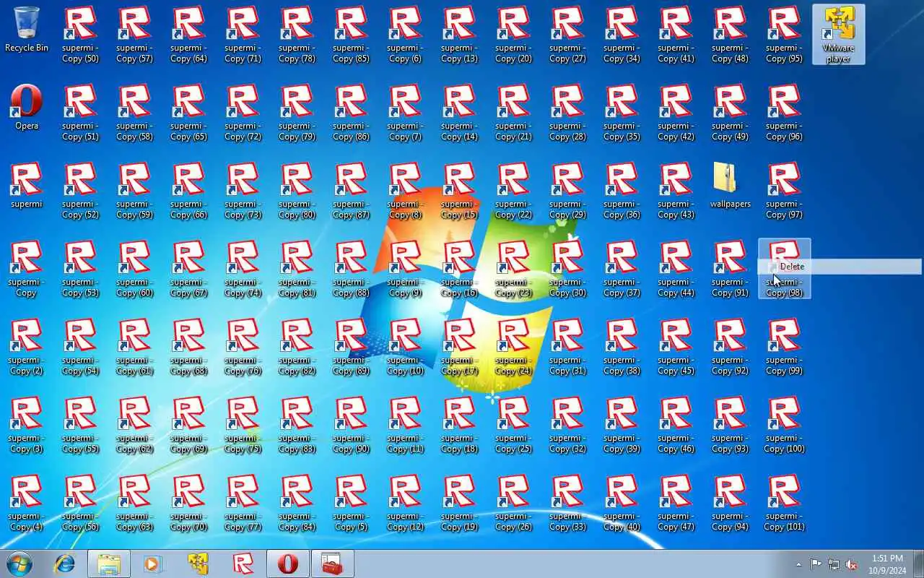Select the supermi - Copy (40) icon
This screenshot has width=924, height=578.
click(x=622, y=502)
